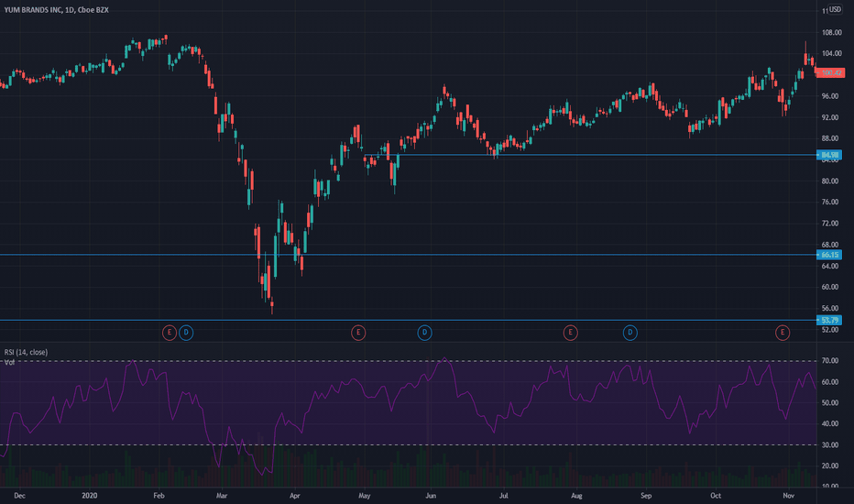854x504 pixels.
Task: Select the dividend D marker in late August
Action: (x=630, y=333)
